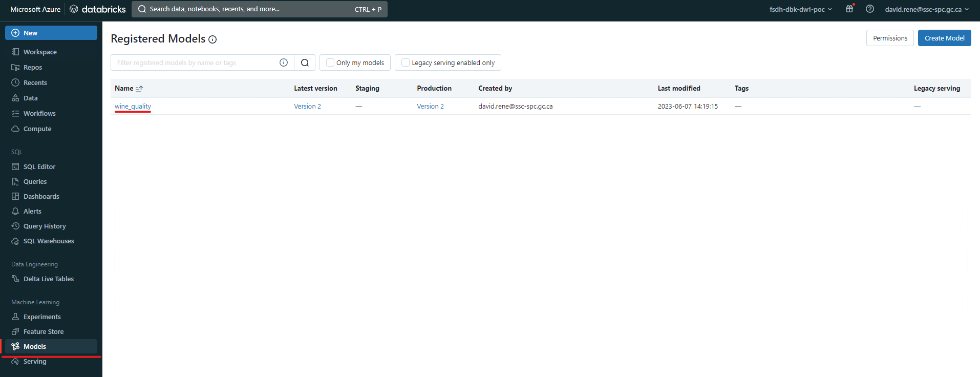Focus the filter registered models input
The width and height of the screenshot is (980, 377).
click(x=195, y=62)
